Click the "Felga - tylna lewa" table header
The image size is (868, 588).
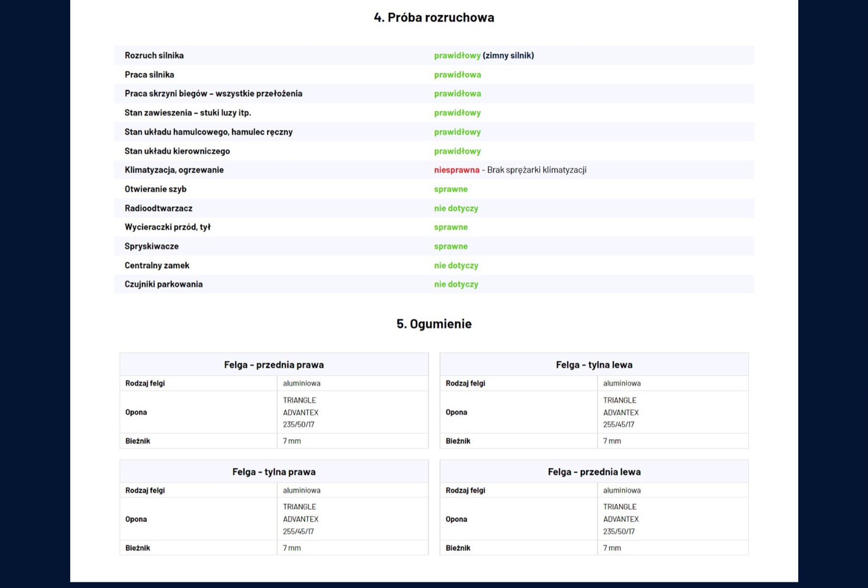594,365
